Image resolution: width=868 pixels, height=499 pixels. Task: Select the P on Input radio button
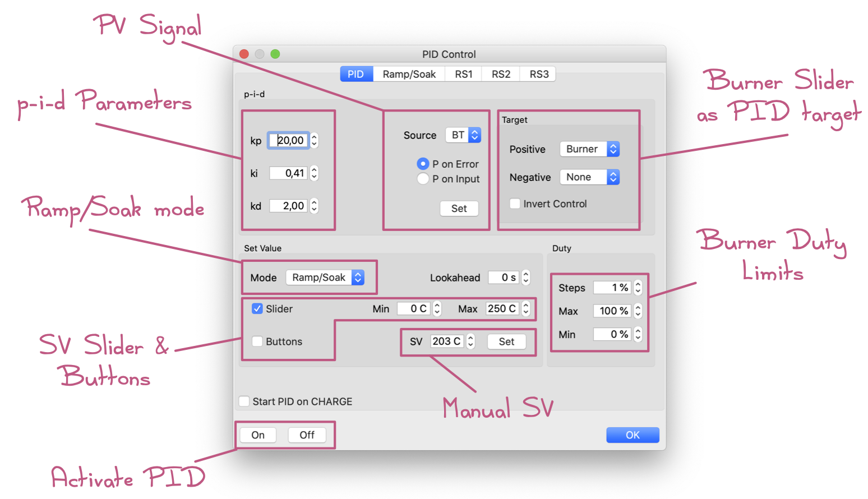[x=423, y=179]
